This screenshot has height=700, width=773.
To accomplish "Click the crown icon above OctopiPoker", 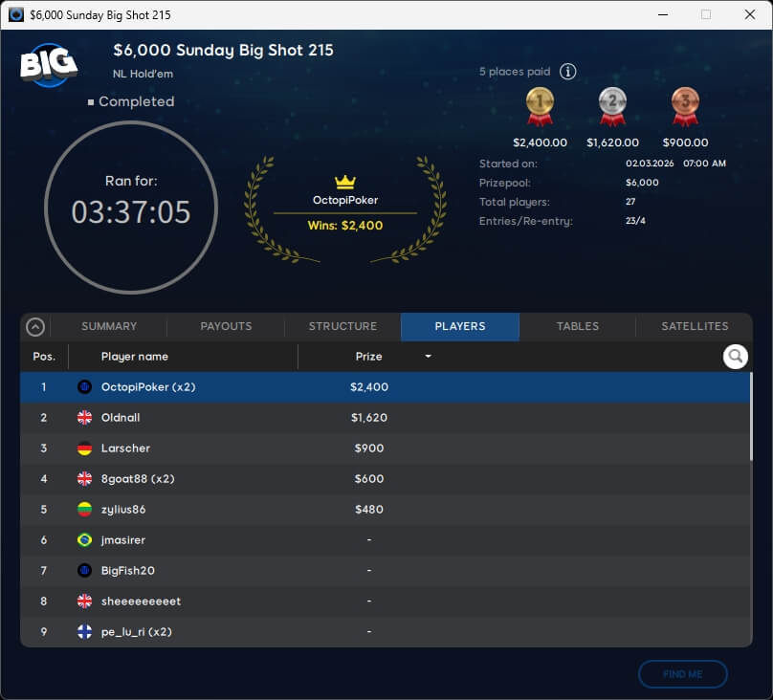I will pyautogui.click(x=344, y=182).
